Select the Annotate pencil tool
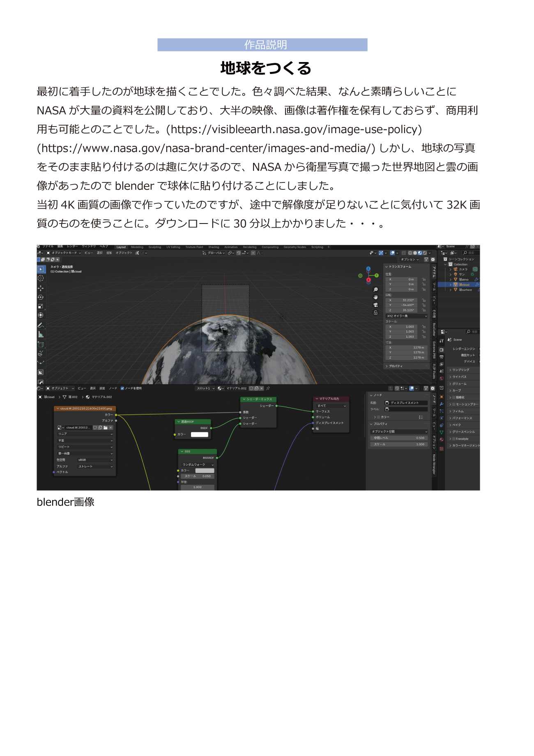534x756 pixels. point(41,325)
